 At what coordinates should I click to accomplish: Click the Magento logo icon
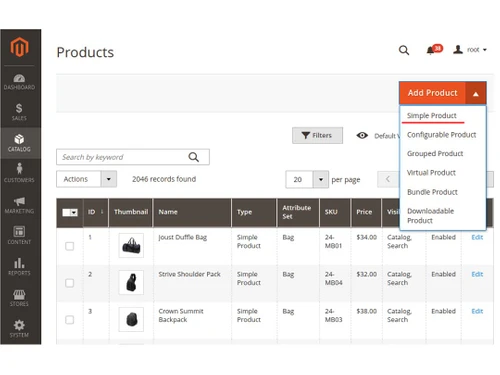(19, 47)
